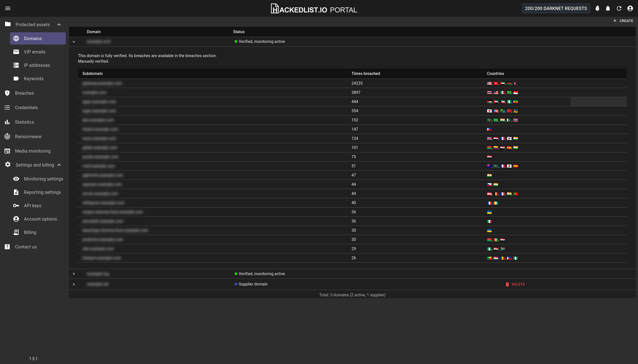
Task: Expand the example.org domain row
Action: [x=74, y=274]
